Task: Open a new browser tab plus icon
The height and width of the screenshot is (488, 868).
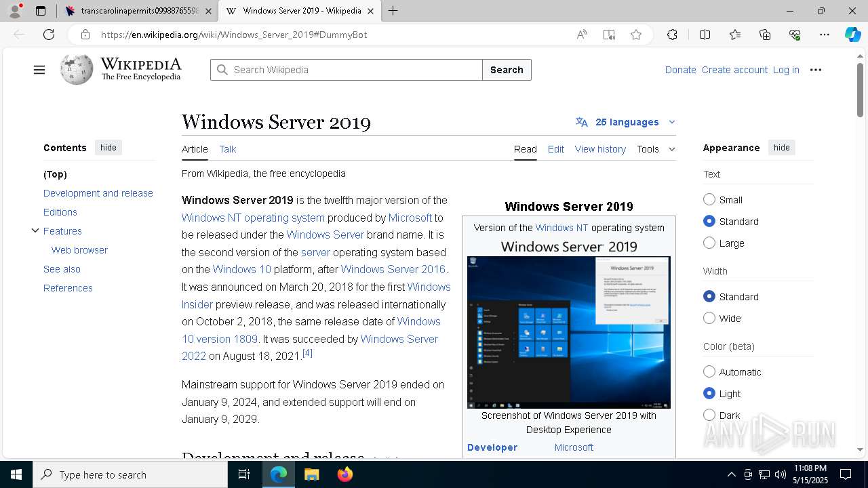Action: pyautogui.click(x=393, y=11)
